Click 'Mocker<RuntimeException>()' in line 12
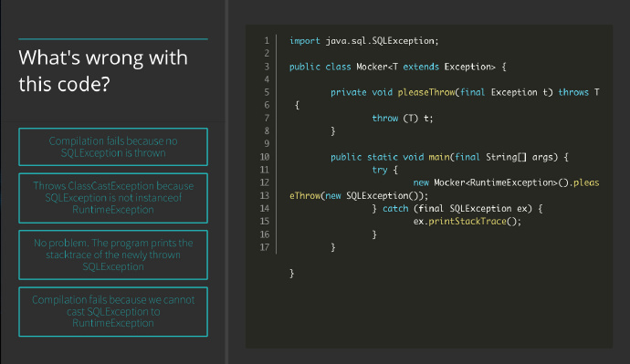 501,182
